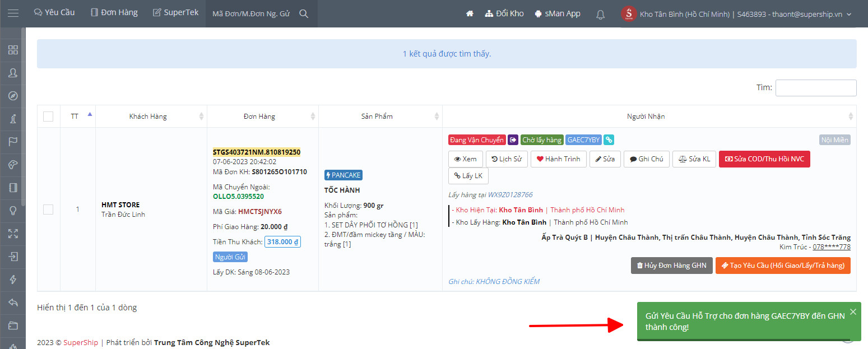Click the Tìm filter input field
868x349 pixels.
pos(816,88)
